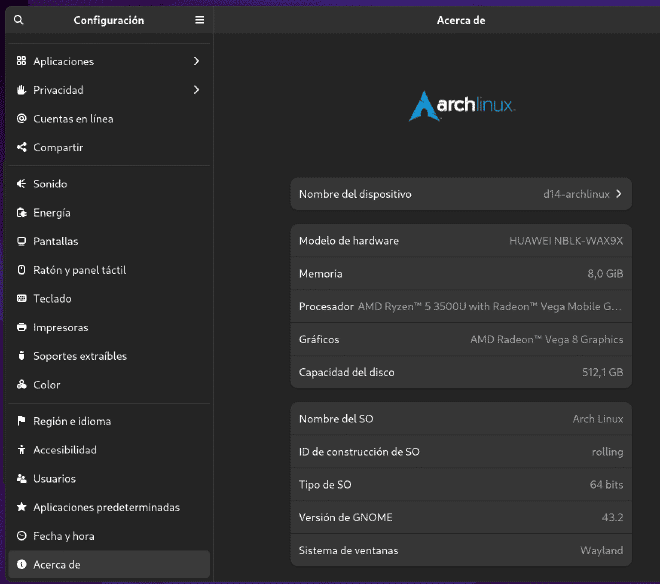Select the Acerca de entry
This screenshot has width=660, height=584.
click(109, 564)
